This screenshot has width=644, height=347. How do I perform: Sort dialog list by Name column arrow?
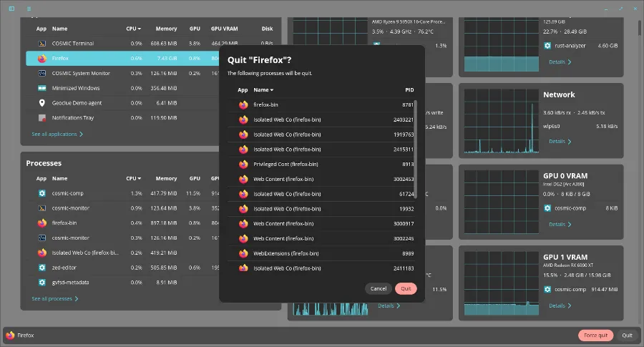click(272, 90)
